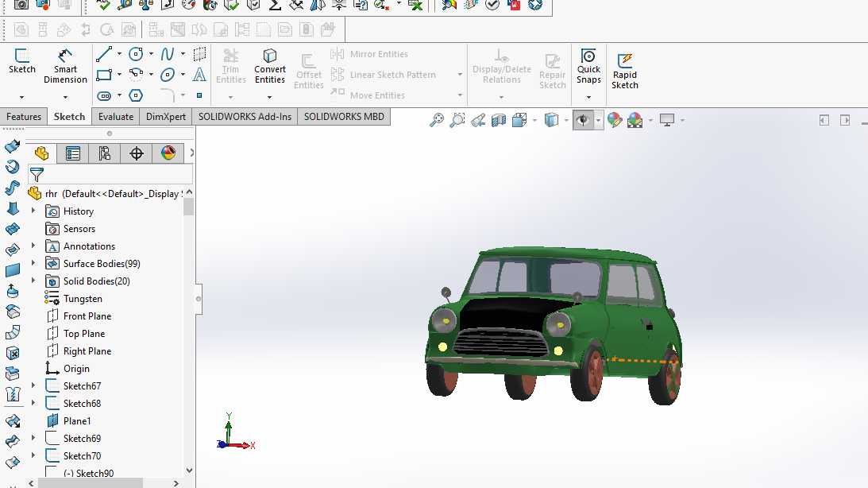
Task: Open the SOLIDWORKS MBD tab
Action: click(344, 117)
